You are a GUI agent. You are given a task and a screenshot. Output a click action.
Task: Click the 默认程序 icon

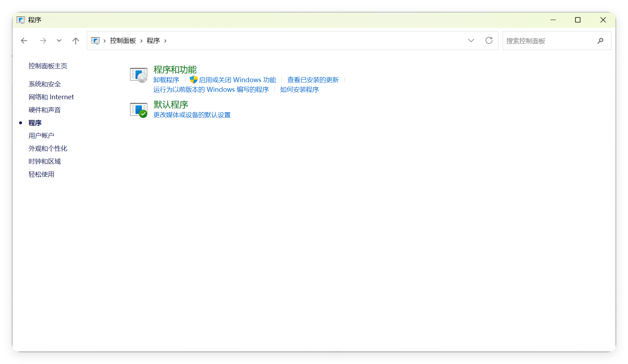point(139,110)
